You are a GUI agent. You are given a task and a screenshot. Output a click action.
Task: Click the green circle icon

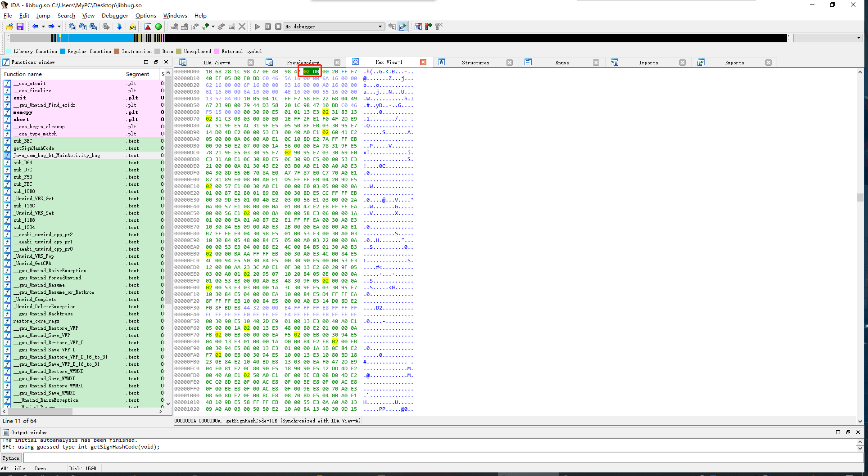[158, 27]
